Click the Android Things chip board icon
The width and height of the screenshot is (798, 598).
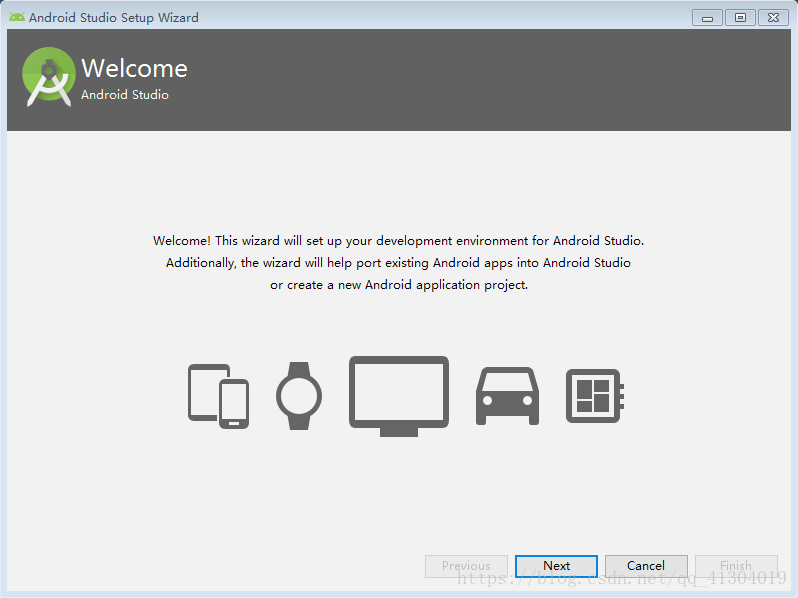[x=595, y=396]
